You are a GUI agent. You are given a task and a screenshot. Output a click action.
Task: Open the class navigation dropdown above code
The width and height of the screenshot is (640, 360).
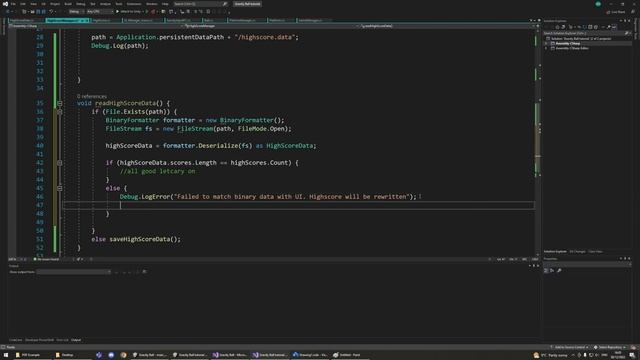click(271, 26)
